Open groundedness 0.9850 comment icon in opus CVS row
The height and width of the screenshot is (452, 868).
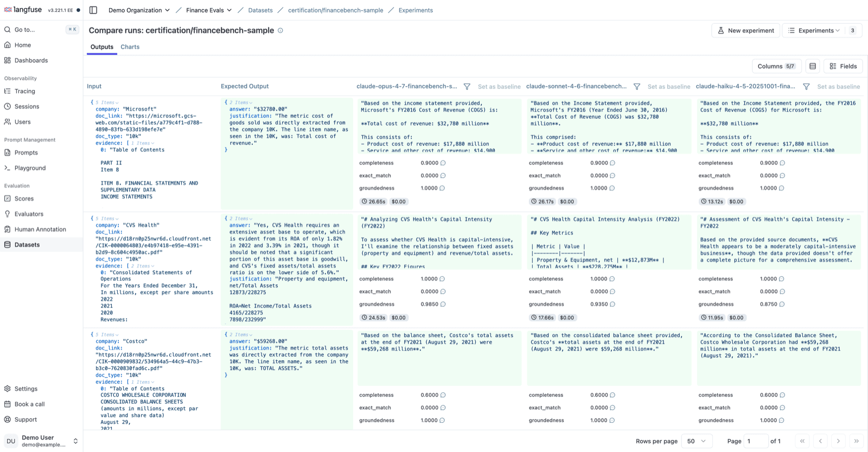click(x=443, y=304)
